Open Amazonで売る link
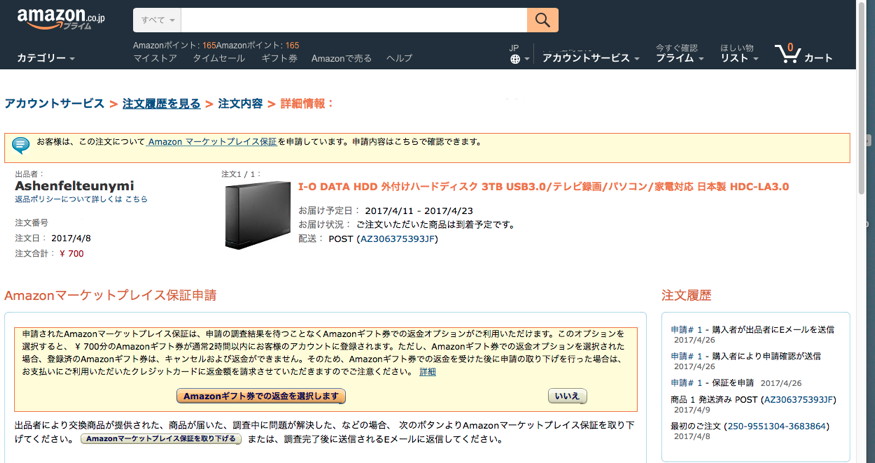Image resolution: width=875 pixels, height=463 pixels. pyautogui.click(x=342, y=59)
